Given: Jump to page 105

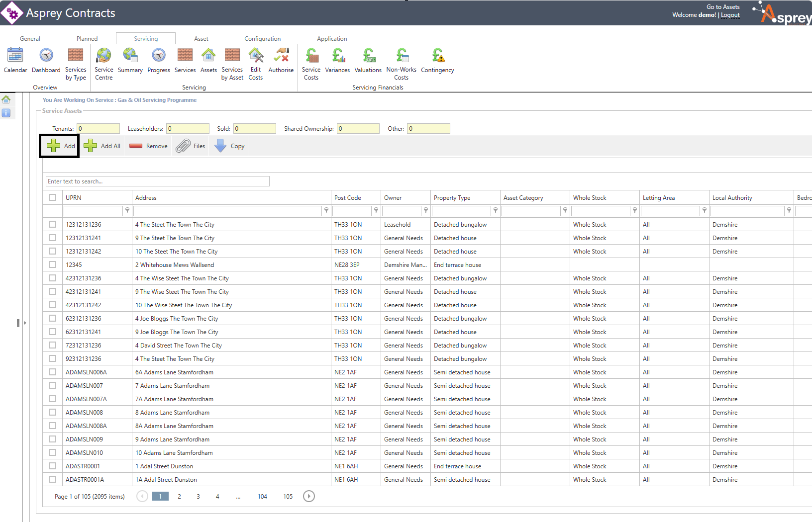Looking at the screenshot, I should pyautogui.click(x=288, y=496).
